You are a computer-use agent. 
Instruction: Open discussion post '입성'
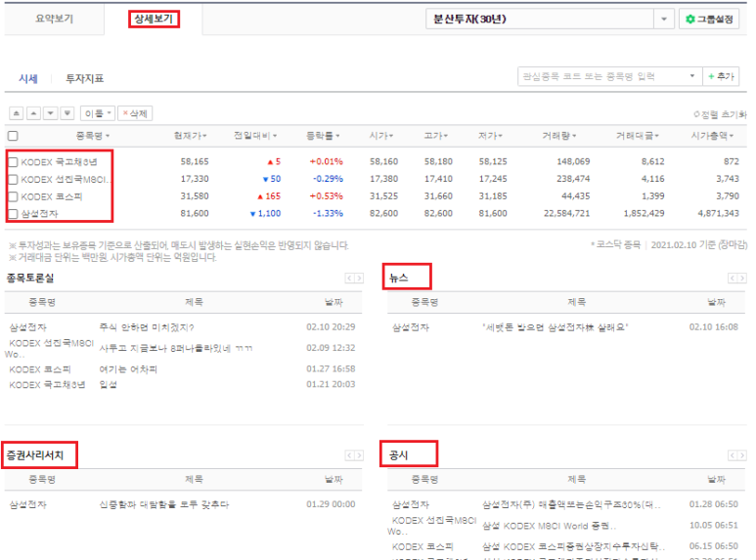(x=108, y=385)
